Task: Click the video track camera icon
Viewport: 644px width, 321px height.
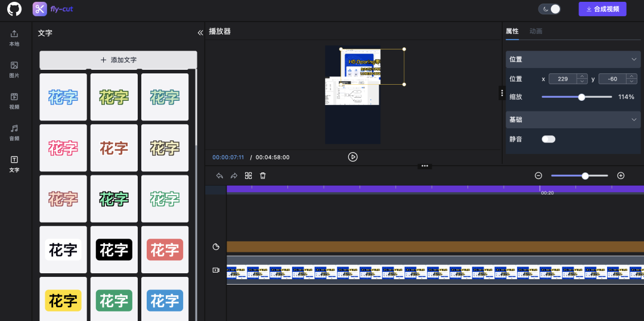Action: 216,270
